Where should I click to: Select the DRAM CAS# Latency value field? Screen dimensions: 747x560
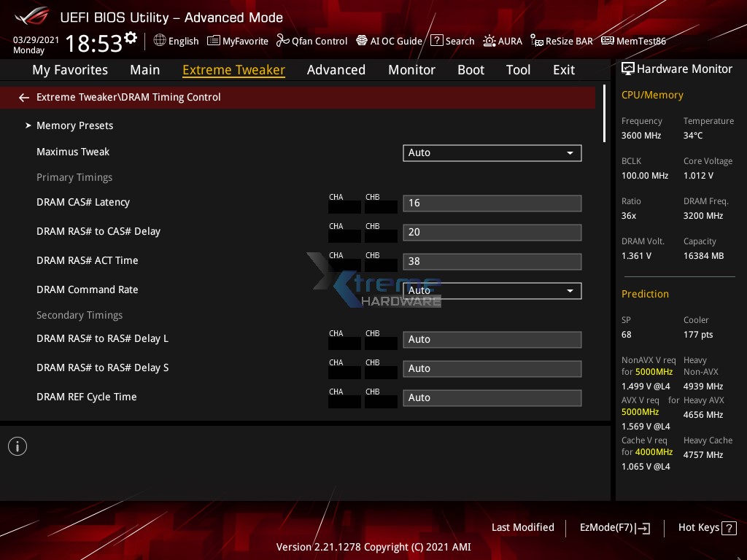click(492, 203)
